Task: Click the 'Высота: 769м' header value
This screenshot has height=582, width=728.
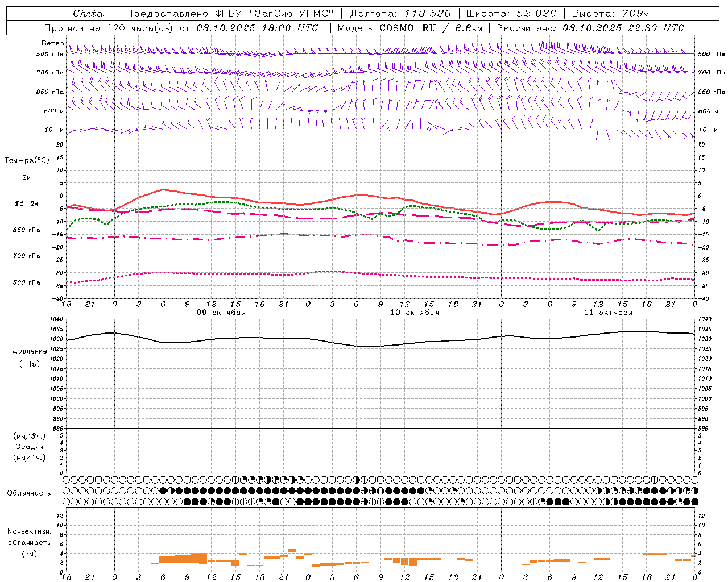Action: click(610, 14)
